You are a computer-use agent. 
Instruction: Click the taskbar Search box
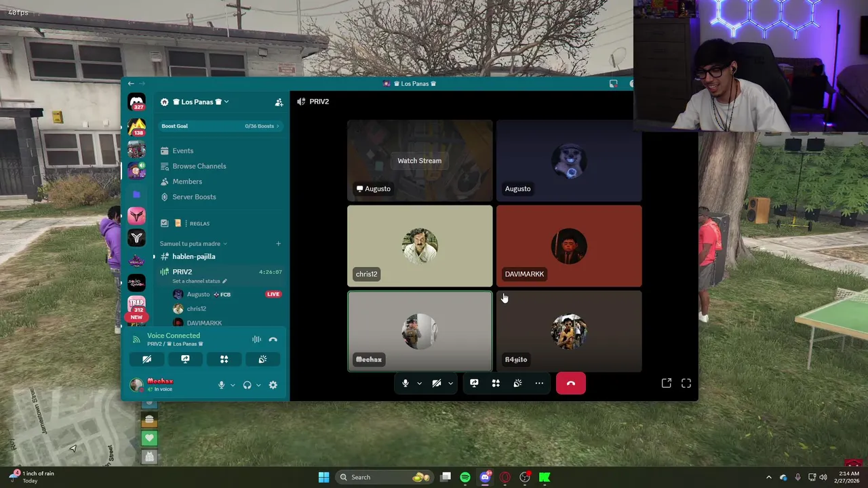click(x=385, y=477)
